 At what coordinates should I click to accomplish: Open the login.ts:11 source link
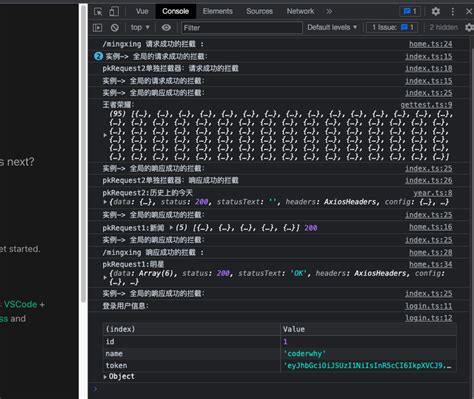(429, 306)
